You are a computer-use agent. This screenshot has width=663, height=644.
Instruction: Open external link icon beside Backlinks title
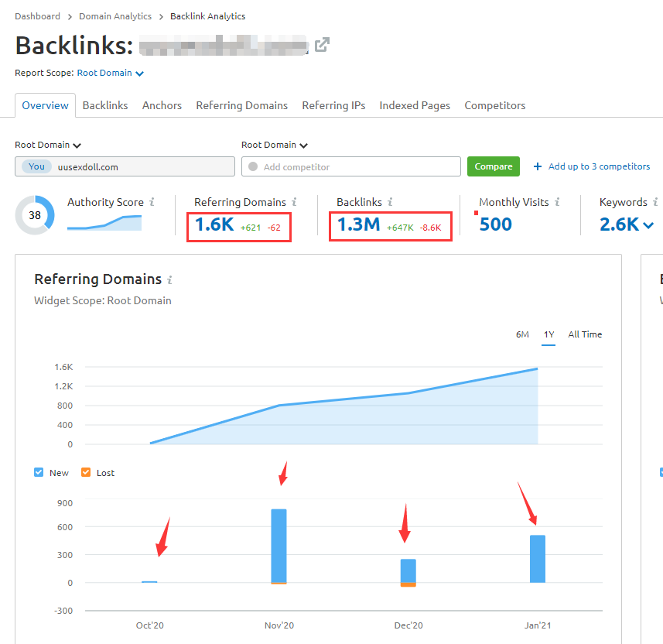point(322,45)
